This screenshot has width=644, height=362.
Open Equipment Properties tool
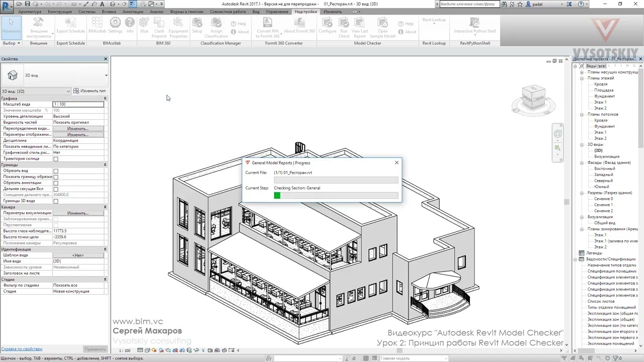[178, 27]
